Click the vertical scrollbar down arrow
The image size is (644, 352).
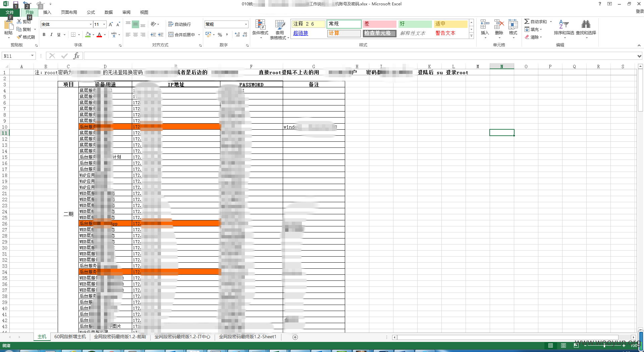pos(640,330)
